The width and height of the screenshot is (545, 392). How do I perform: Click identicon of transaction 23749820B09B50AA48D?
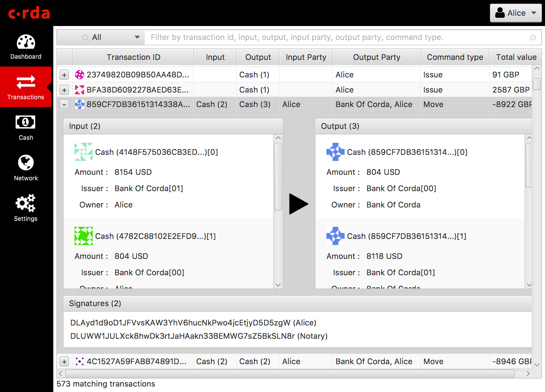[x=80, y=75]
